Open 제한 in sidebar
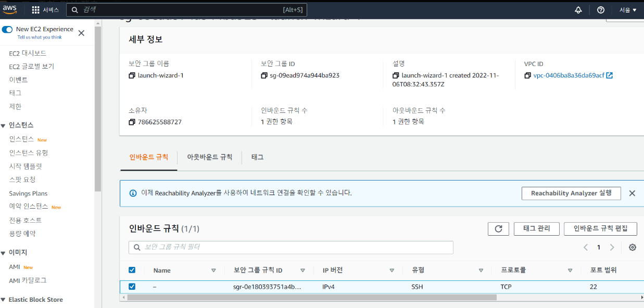This screenshot has height=308, width=644. [15, 107]
